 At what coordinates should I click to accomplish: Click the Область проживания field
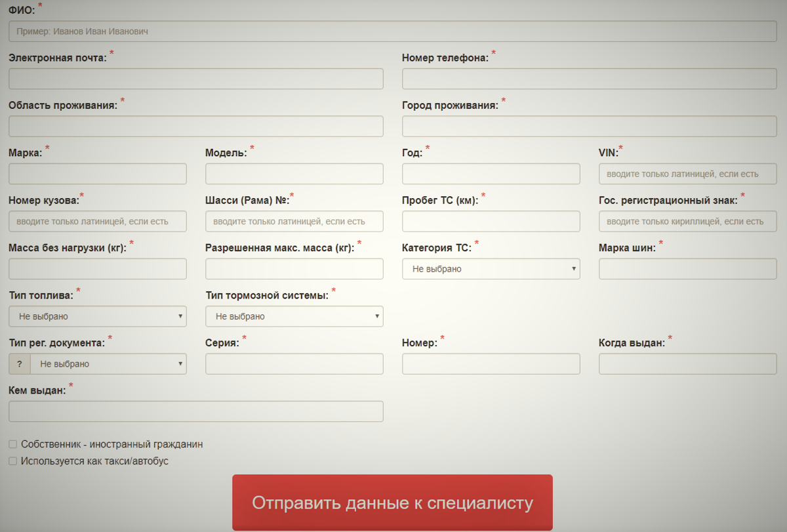coord(196,127)
